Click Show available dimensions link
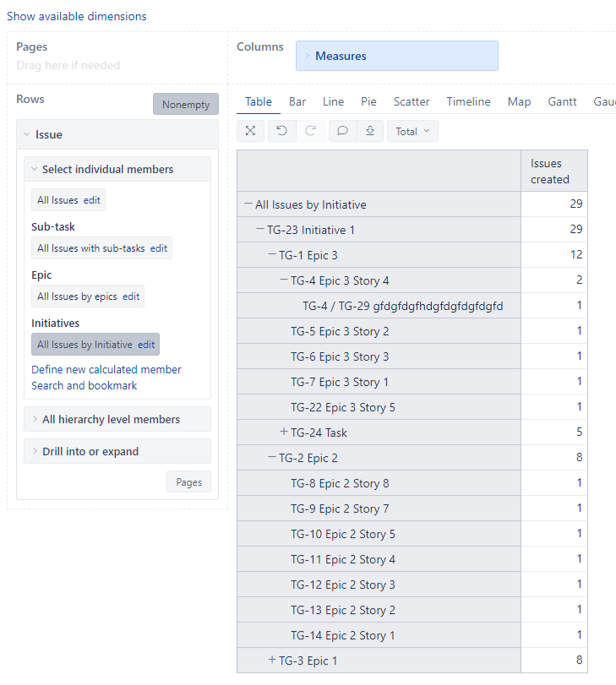The width and height of the screenshot is (616, 685). coord(77,16)
